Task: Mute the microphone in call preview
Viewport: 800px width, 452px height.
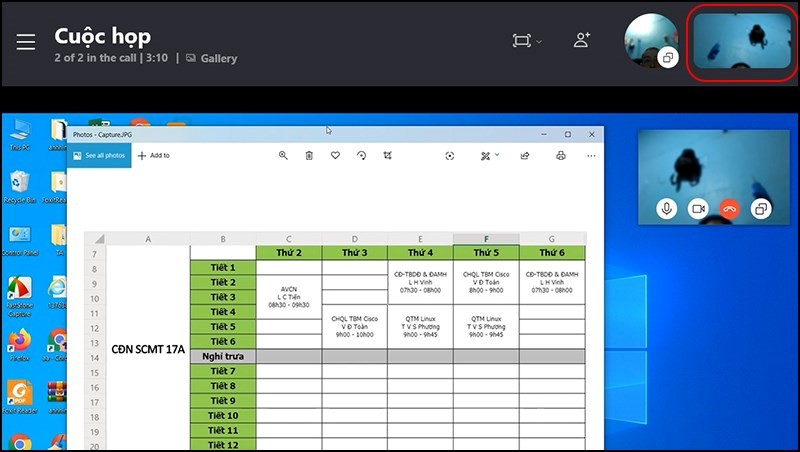Action: pos(666,209)
